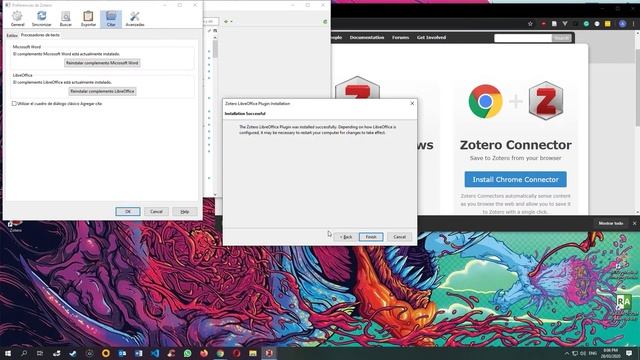Click the white document Chrome extension icon
Viewport: 640px width, 360px height.
pyautogui.click(x=554, y=24)
